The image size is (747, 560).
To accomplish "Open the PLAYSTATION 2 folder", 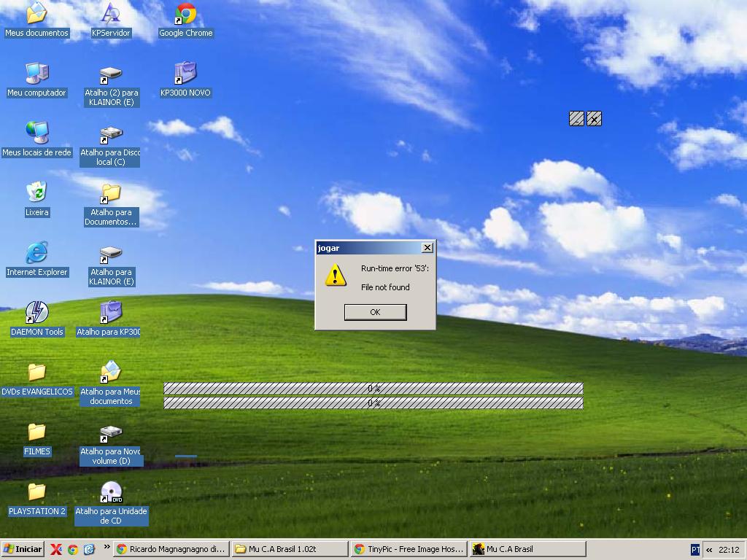I will [x=36, y=492].
